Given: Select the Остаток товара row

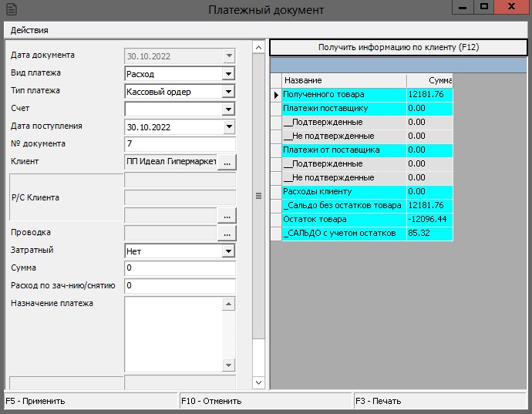Looking at the screenshot, I should pos(343,219).
